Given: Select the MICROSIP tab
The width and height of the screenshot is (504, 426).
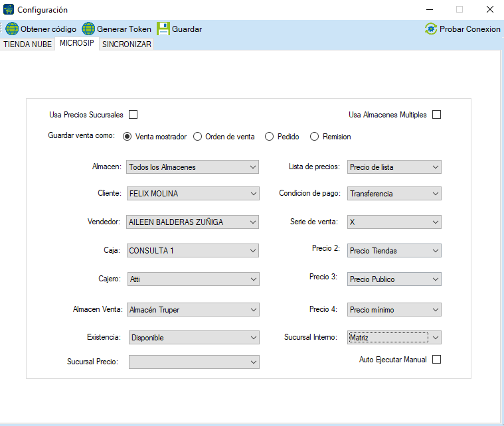Looking at the screenshot, I should pyautogui.click(x=77, y=43).
